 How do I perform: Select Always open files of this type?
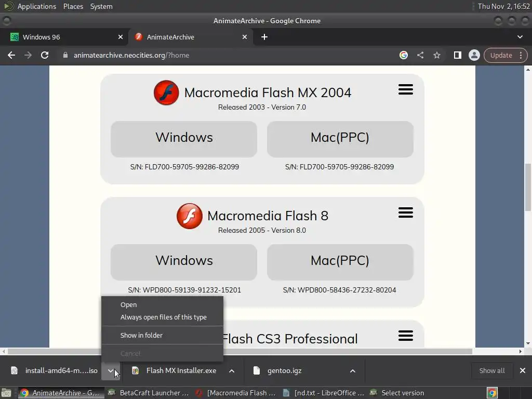[x=162, y=317]
